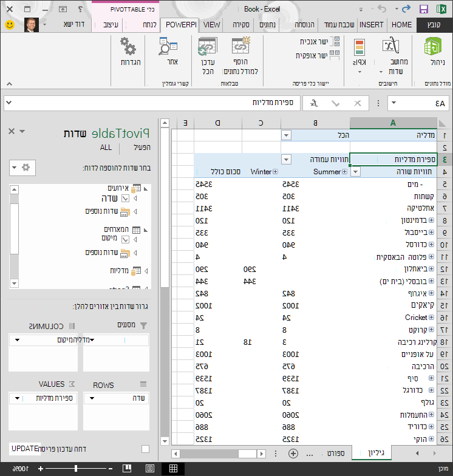Viewport: 453px width, 476px height.
Task: Expand the Summer column group
Action: click(344, 172)
